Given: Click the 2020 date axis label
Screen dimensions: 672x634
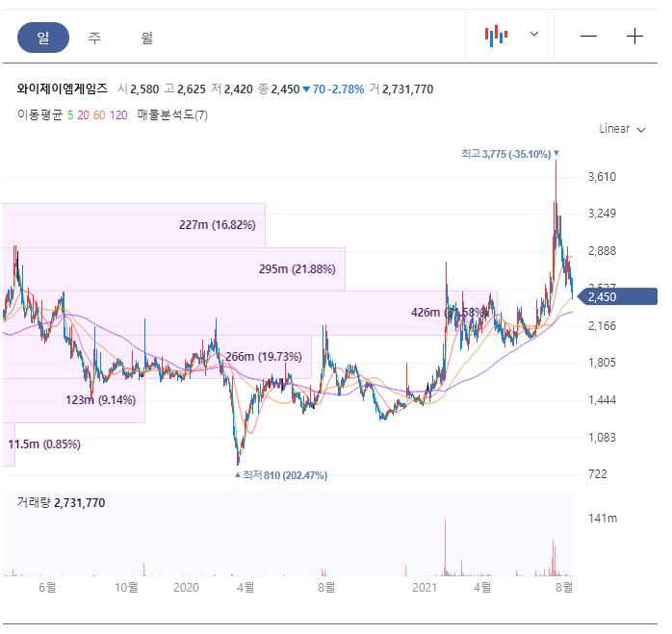Looking at the screenshot, I should tap(186, 587).
